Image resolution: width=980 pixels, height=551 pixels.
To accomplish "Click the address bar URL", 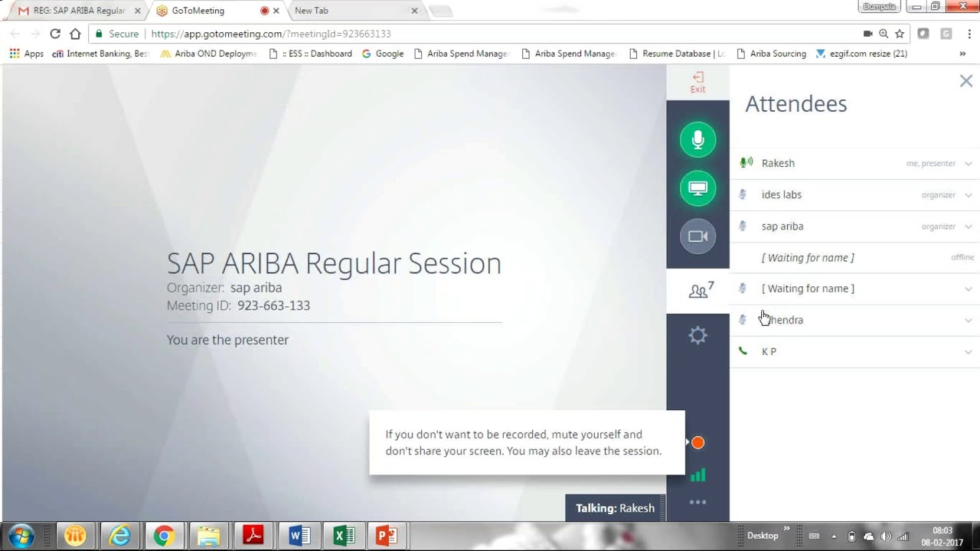I will [x=271, y=34].
